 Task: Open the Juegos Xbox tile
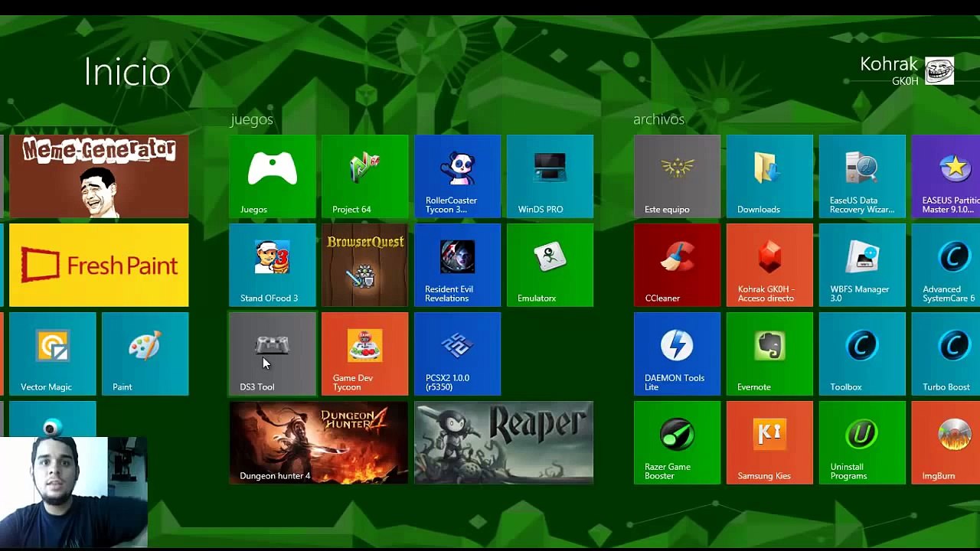click(273, 177)
